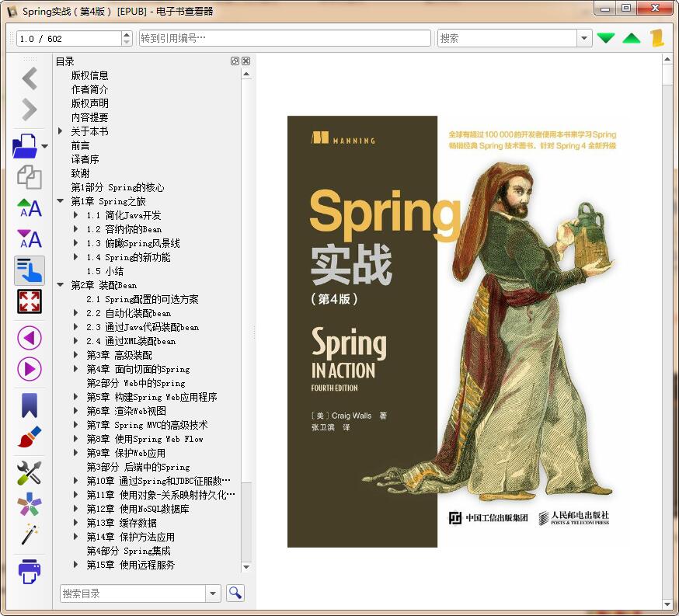Open an ebook with the folder icon

pyautogui.click(x=25, y=145)
